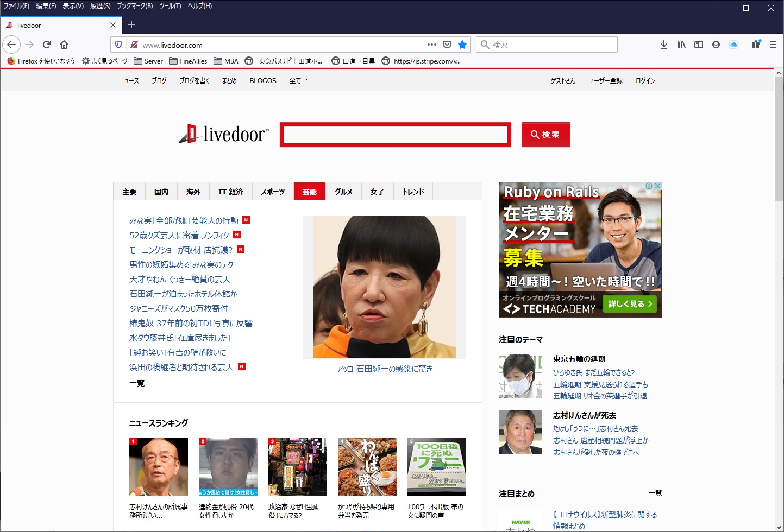Toggle the bookmark star for this page
Screen dimensions: 784x532
tap(462, 45)
